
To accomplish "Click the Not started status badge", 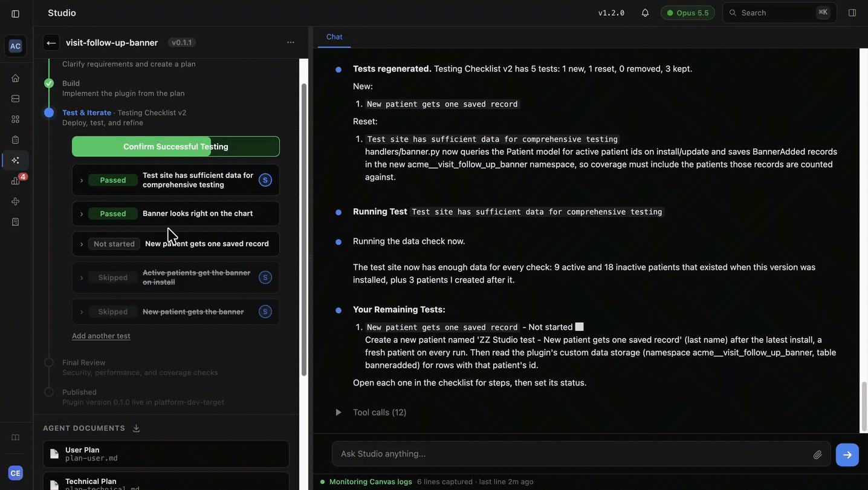I will coord(114,244).
